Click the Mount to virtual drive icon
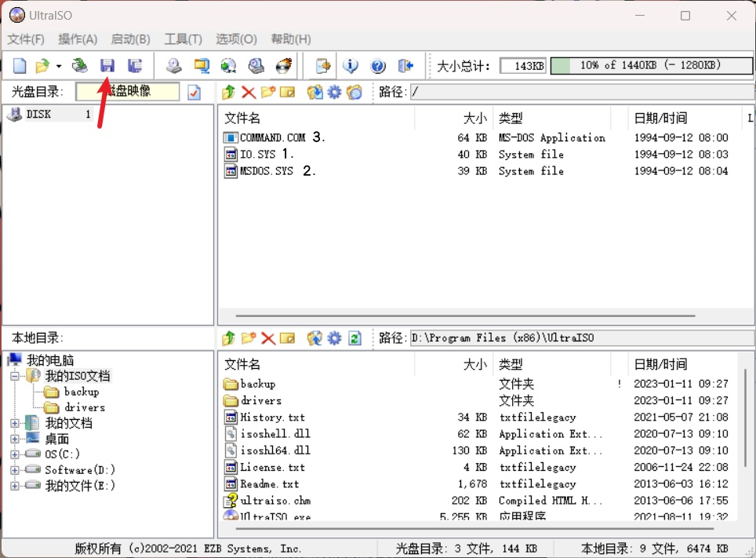Image resolution: width=756 pixels, height=558 pixels. 256,66
